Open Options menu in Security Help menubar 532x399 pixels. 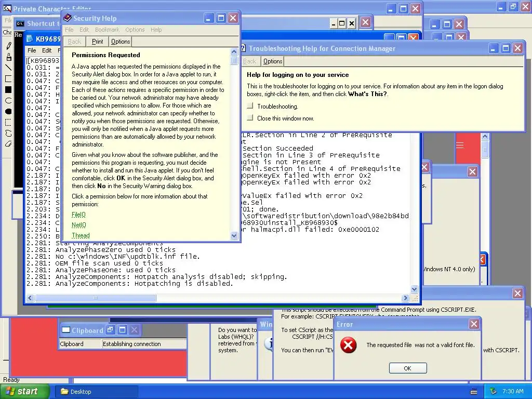[x=135, y=30]
